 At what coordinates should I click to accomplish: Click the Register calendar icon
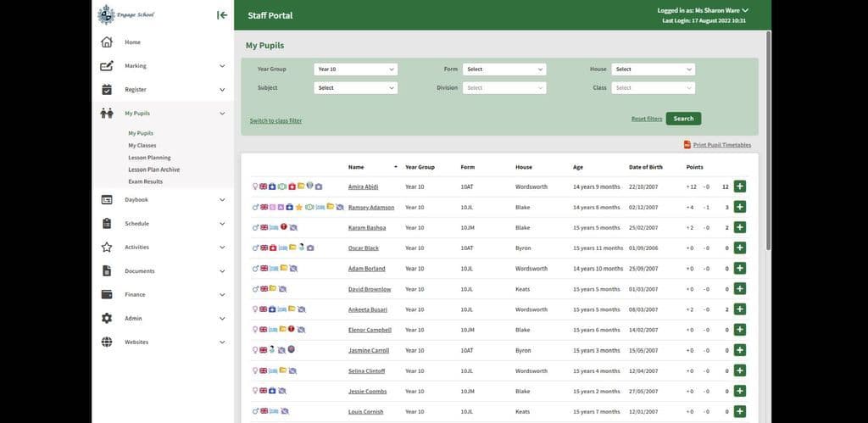107,90
